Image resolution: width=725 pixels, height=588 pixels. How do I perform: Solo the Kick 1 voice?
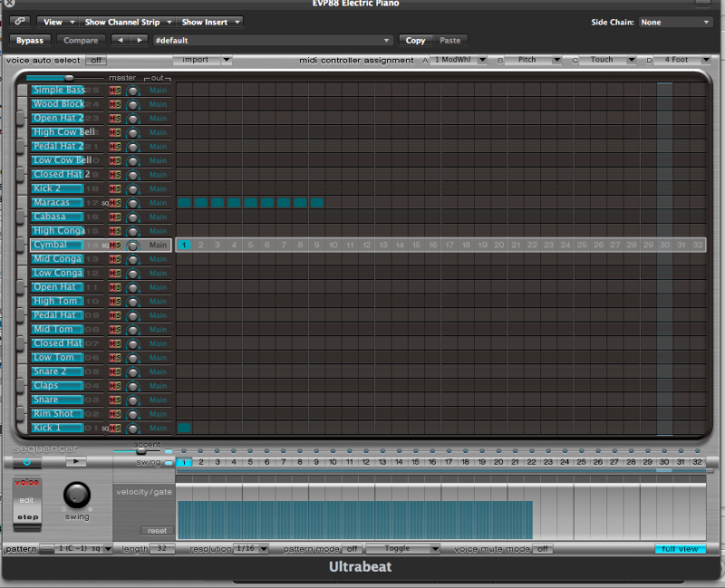pyautogui.click(x=118, y=428)
